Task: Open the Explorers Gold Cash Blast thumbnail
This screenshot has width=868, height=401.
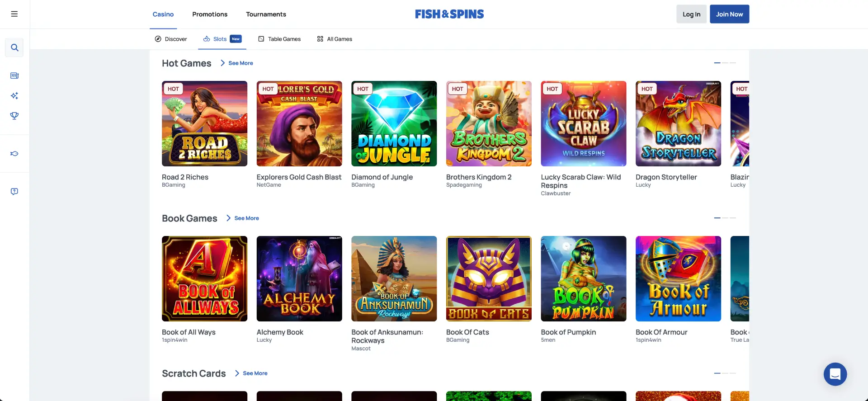Action: click(x=299, y=123)
